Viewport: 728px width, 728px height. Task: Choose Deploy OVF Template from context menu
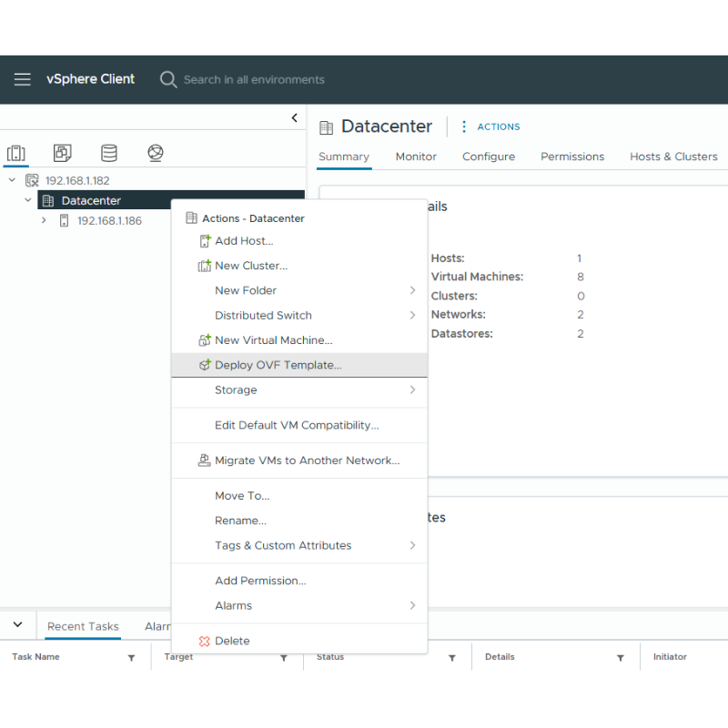[x=278, y=365]
